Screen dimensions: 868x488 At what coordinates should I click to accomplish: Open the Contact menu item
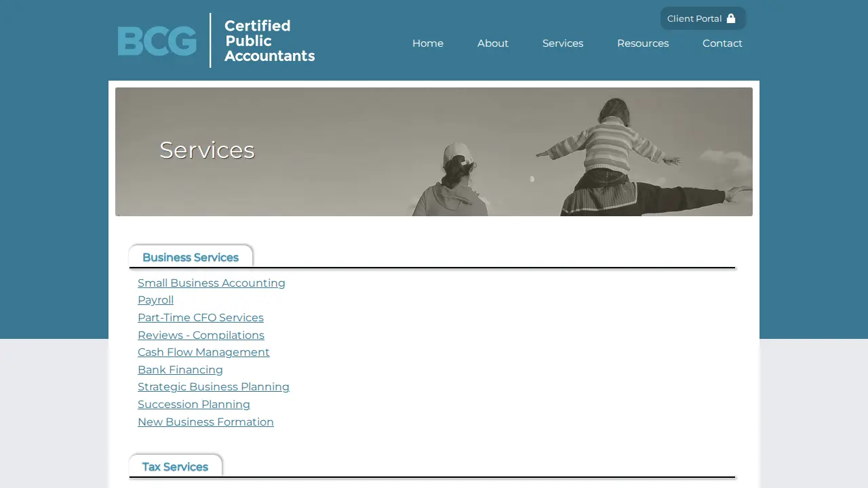point(722,43)
